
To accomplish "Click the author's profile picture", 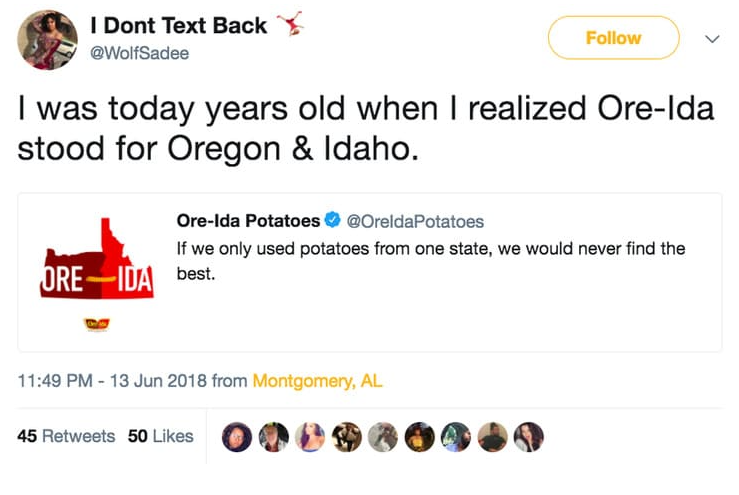I will (47, 39).
